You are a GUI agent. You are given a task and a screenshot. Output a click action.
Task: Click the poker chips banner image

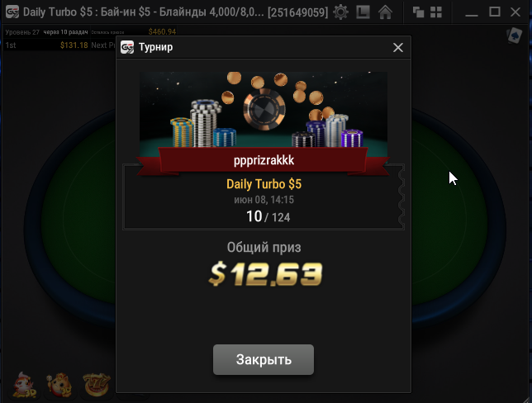click(x=264, y=111)
